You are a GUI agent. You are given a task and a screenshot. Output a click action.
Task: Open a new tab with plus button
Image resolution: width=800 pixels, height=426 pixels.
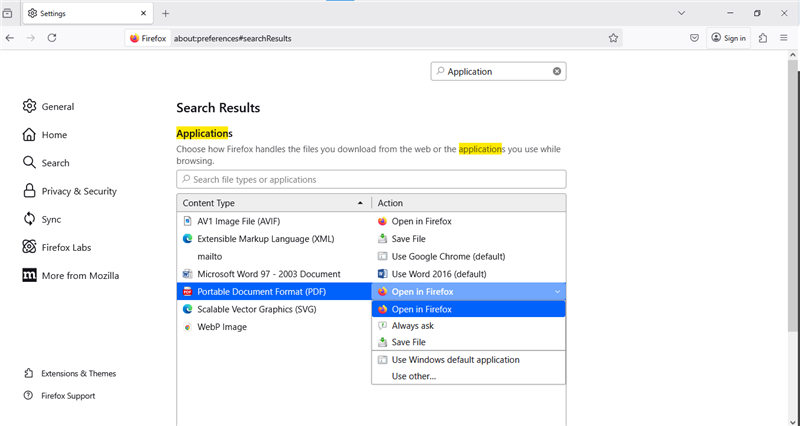point(165,14)
